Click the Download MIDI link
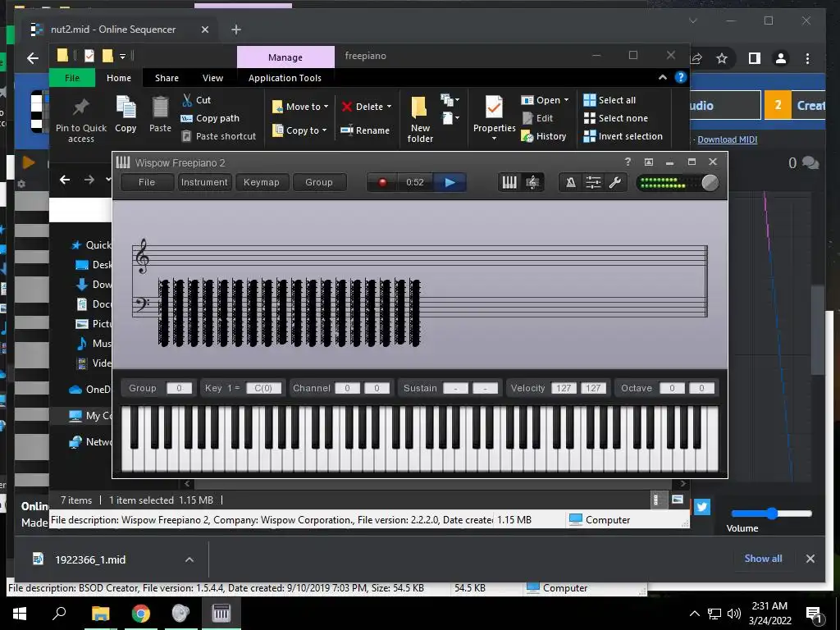Image resolution: width=840 pixels, height=630 pixels. [728, 139]
